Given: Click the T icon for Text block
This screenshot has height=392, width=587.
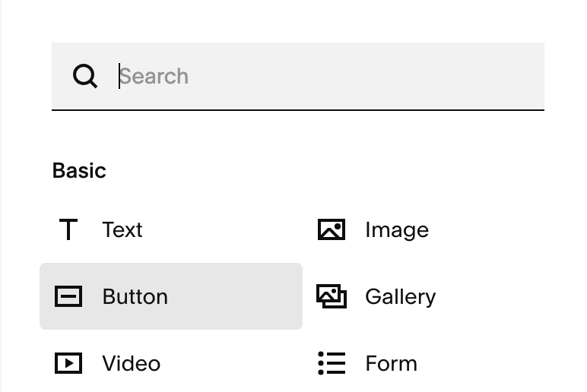Looking at the screenshot, I should [68, 229].
